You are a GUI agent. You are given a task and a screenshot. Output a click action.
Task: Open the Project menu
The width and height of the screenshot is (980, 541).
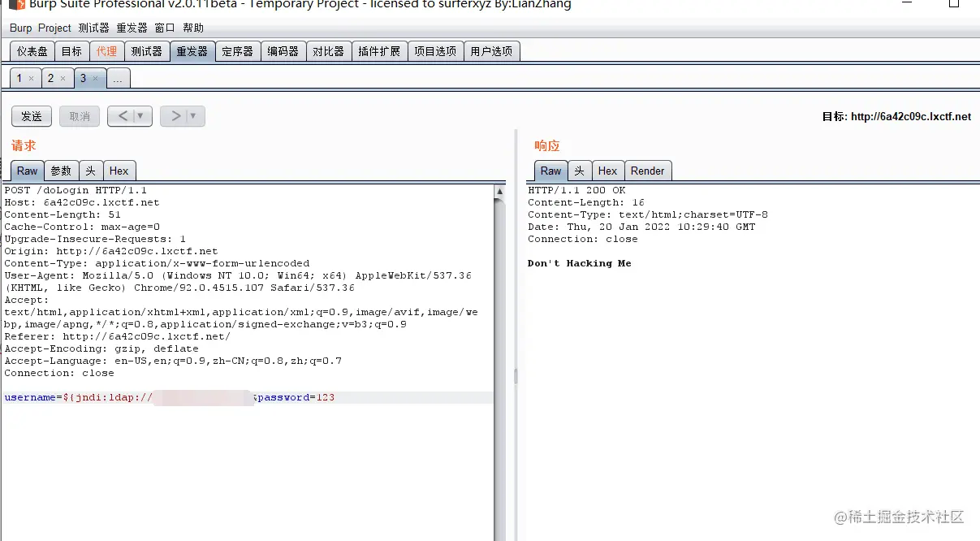pos(54,28)
